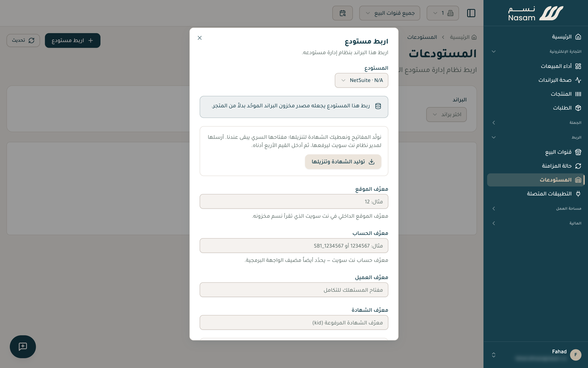Click the معرّف الموقع label
Screen dimensions: 588x368
click(x=372, y=189)
